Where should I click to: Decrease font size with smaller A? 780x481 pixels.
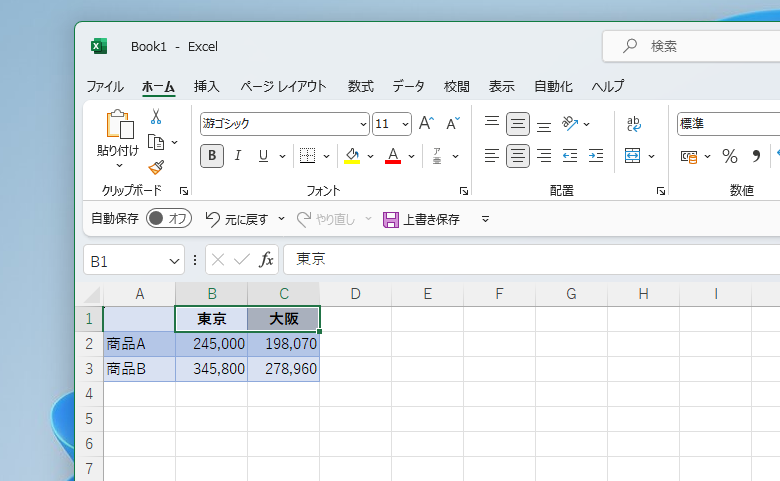453,123
